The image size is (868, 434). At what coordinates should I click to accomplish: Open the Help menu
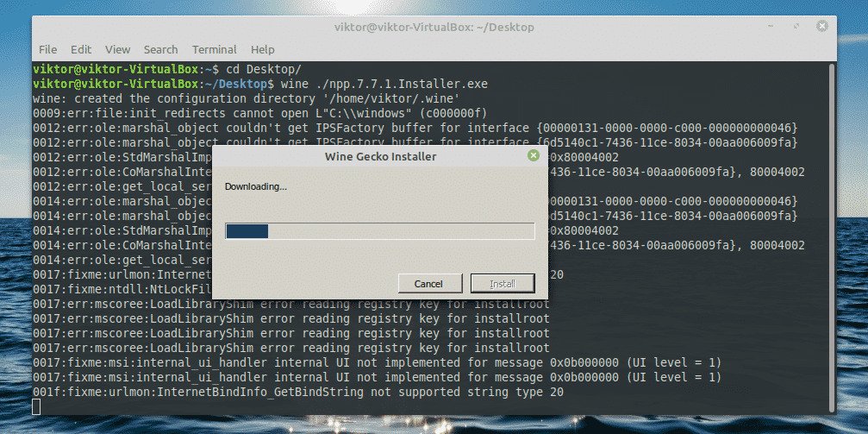click(x=262, y=49)
